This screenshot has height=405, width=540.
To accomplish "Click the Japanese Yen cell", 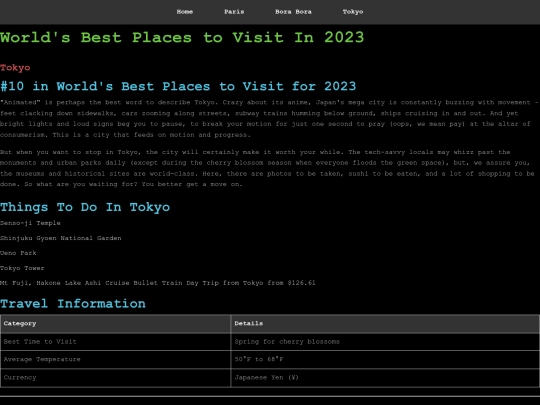I will point(385,377).
